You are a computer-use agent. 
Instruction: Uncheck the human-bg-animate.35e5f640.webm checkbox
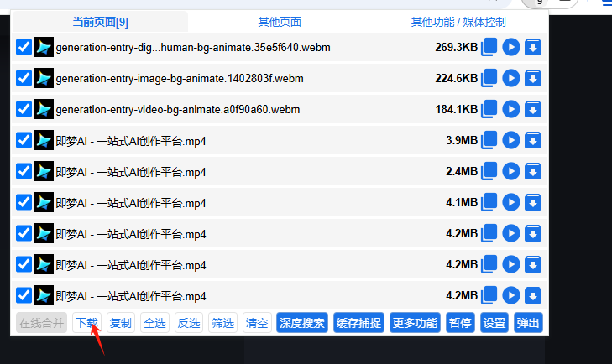(x=24, y=47)
